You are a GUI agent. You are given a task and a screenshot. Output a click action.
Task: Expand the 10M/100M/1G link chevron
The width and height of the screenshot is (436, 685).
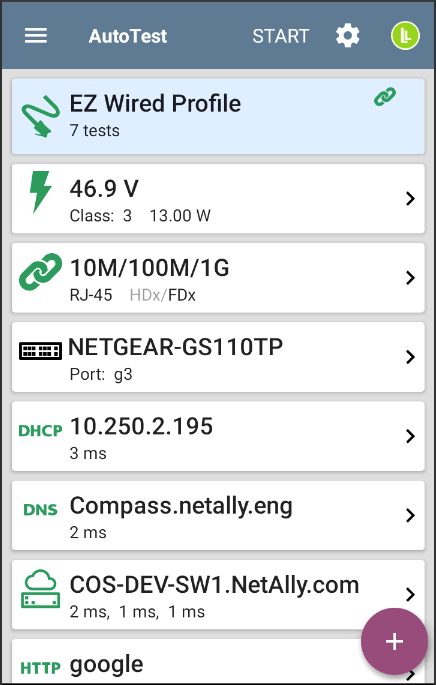click(410, 278)
